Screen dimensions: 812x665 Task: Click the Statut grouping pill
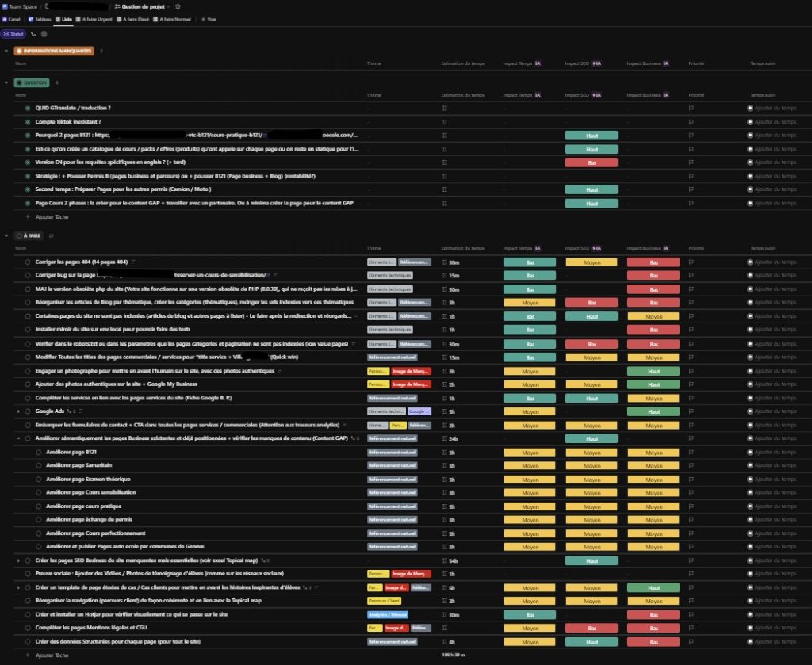click(x=13, y=33)
